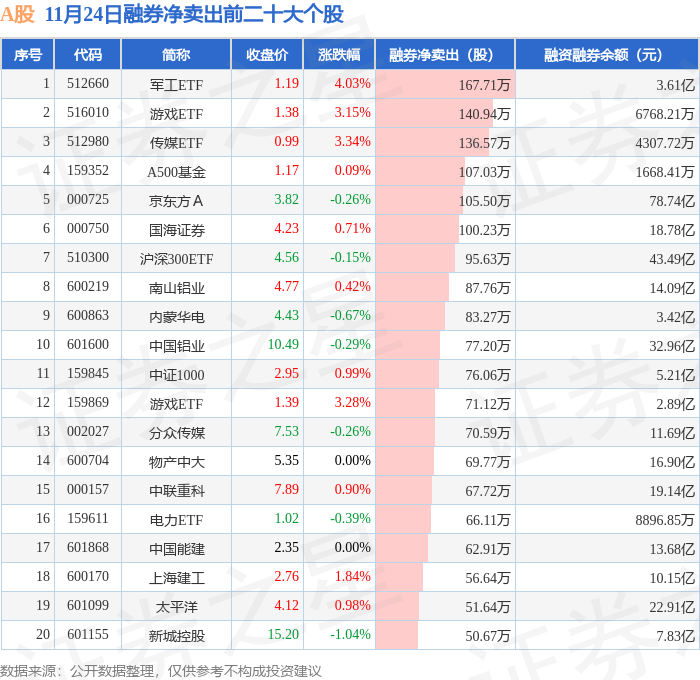Screen dimensions: 700x680
Task: Click the name 新城控股
Action: (x=177, y=636)
